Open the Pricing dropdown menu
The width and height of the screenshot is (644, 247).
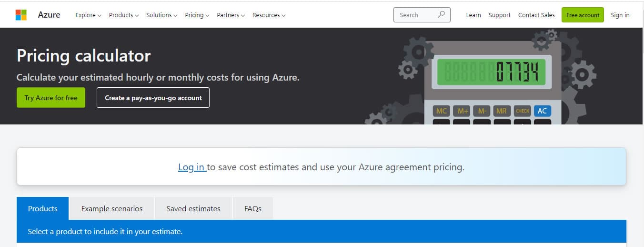197,15
